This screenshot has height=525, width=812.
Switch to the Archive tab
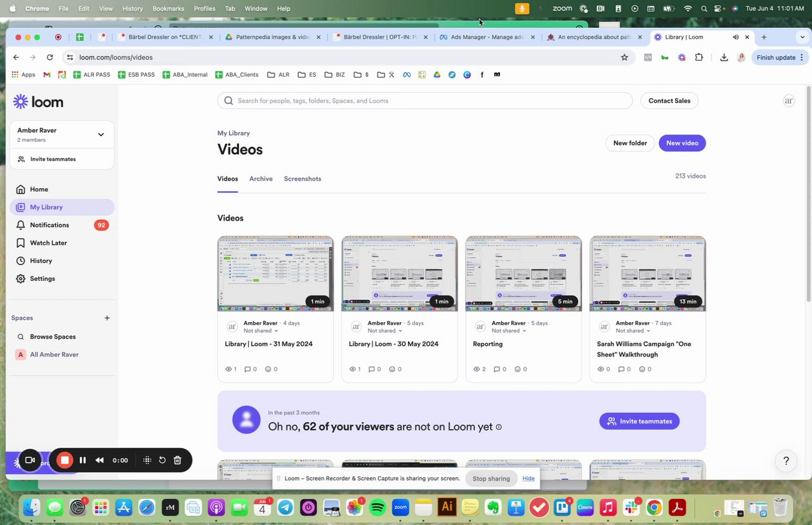tap(261, 179)
